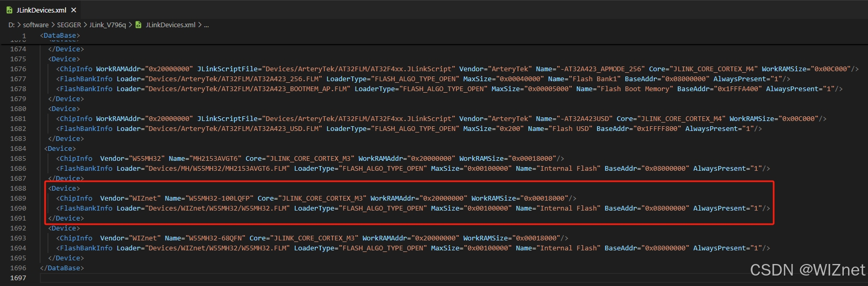Click Vendor "WIZnet" on line 1693
The image size is (868, 286).
[x=146, y=238]
